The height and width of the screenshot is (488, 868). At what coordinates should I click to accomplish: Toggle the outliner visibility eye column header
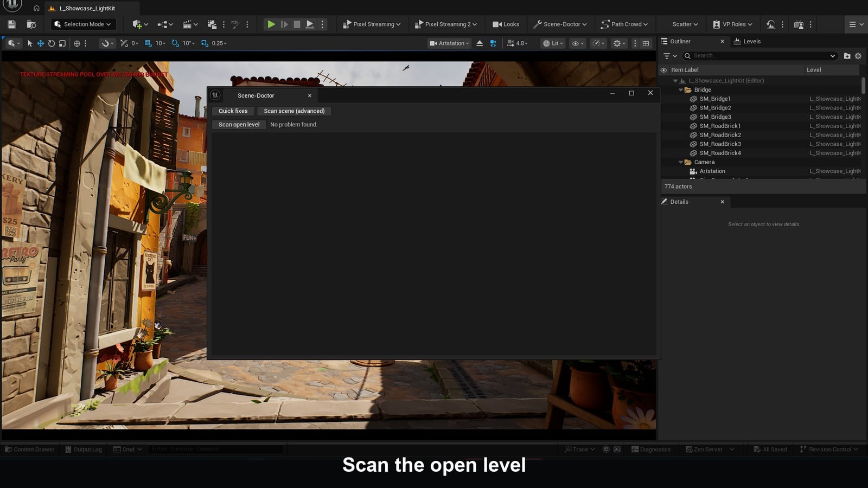tap(663, 70)
